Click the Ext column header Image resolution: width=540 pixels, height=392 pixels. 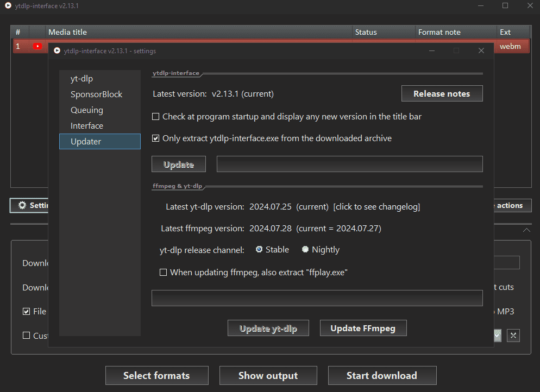point(512,32)
